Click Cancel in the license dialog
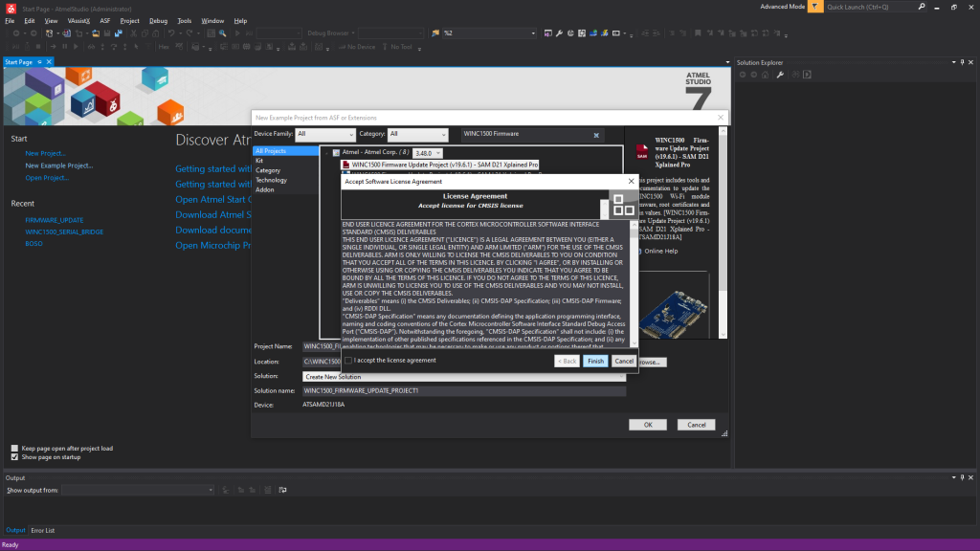 click(624, 361)
